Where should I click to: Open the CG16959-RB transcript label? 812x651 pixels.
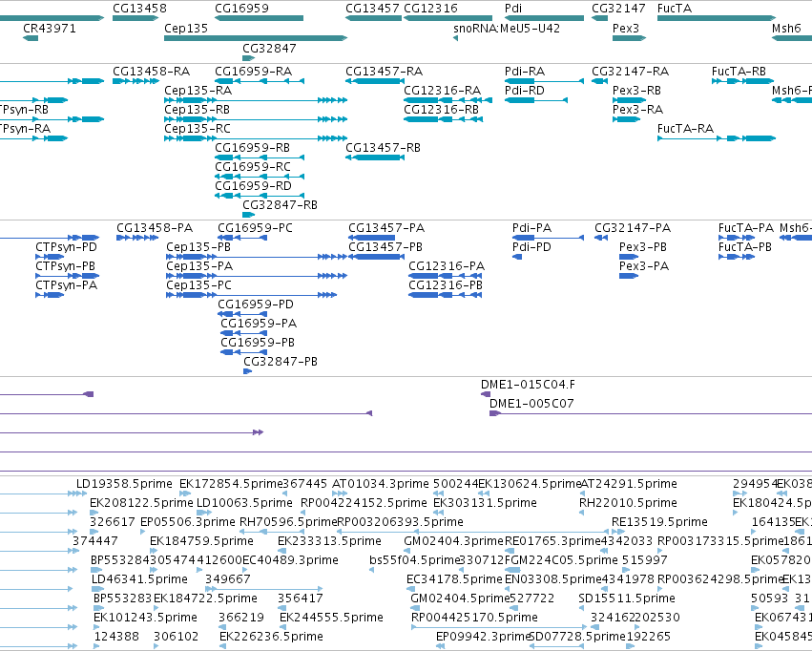point(252,148)
